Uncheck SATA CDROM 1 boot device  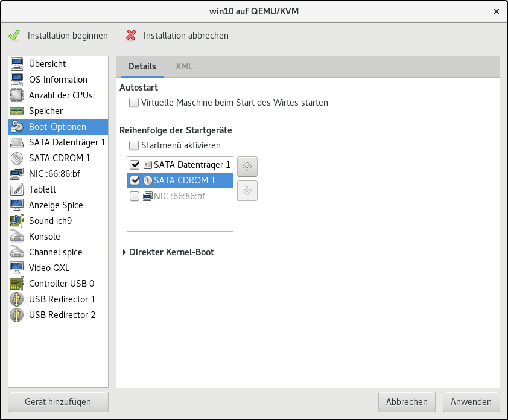click(135, 180)
